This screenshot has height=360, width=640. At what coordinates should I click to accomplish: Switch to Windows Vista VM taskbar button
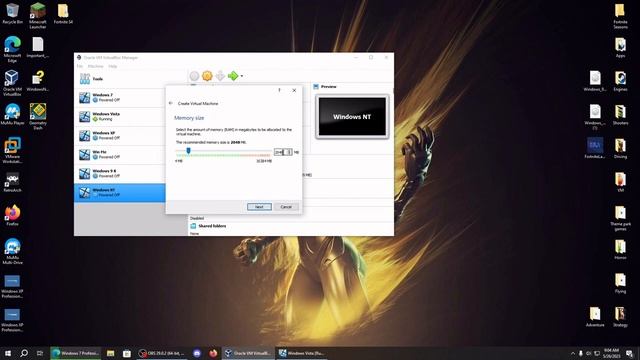click(x=301, y=353)
